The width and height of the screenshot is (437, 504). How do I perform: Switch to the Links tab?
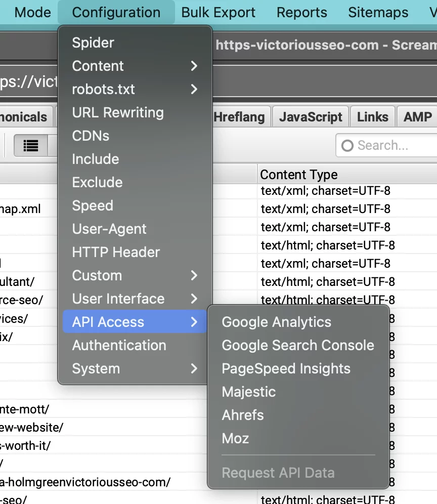[x=373, y=117]
